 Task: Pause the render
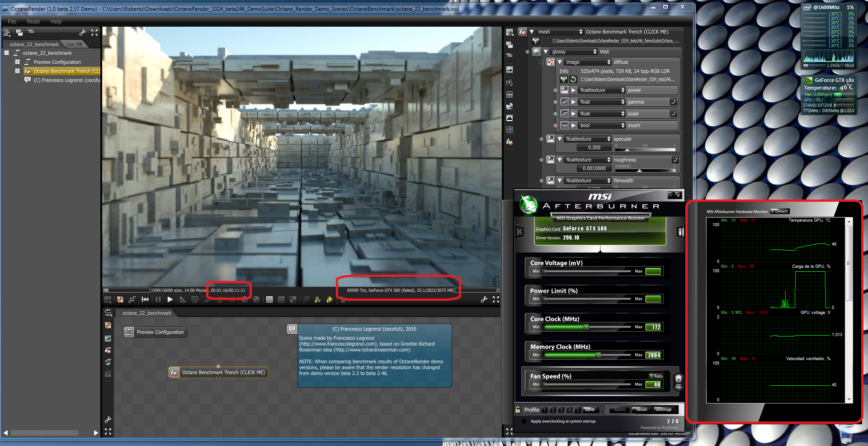[158, 299]
